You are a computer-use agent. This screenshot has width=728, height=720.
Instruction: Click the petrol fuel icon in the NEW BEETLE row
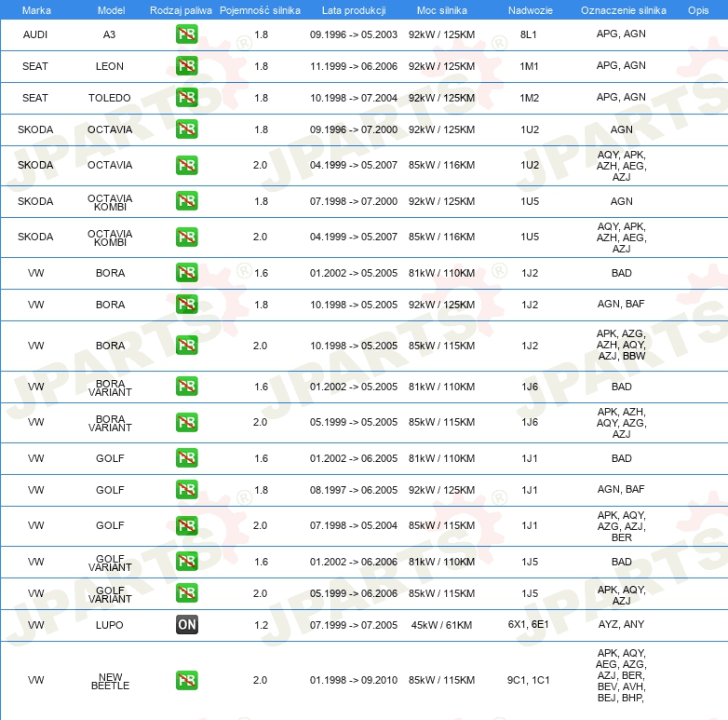(x=186, y=680)
